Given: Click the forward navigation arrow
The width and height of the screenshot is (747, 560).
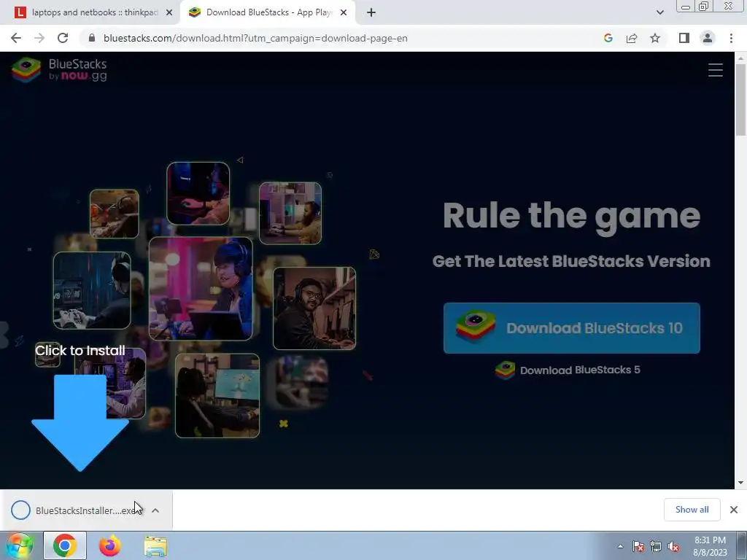Looking at the screenshot, I should click(39, 38).
